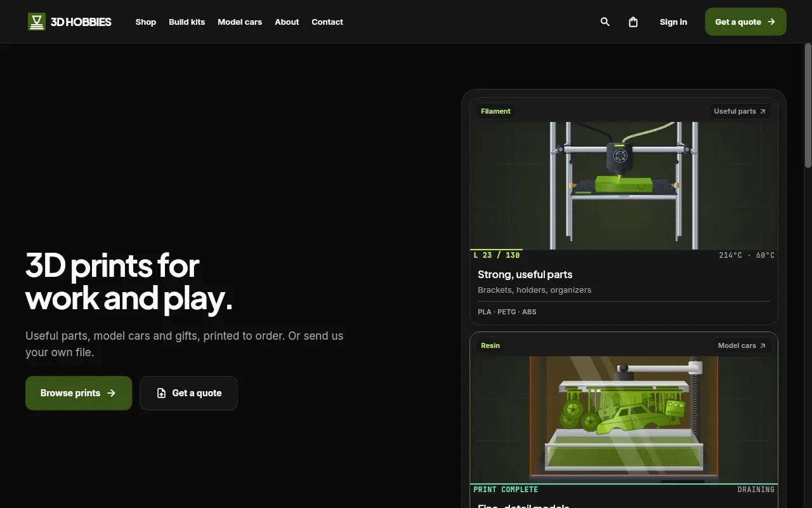This screenshot has width=812, height=508.
Task: Open the Model cars tag on Resin card
Action: pos(742,345)
